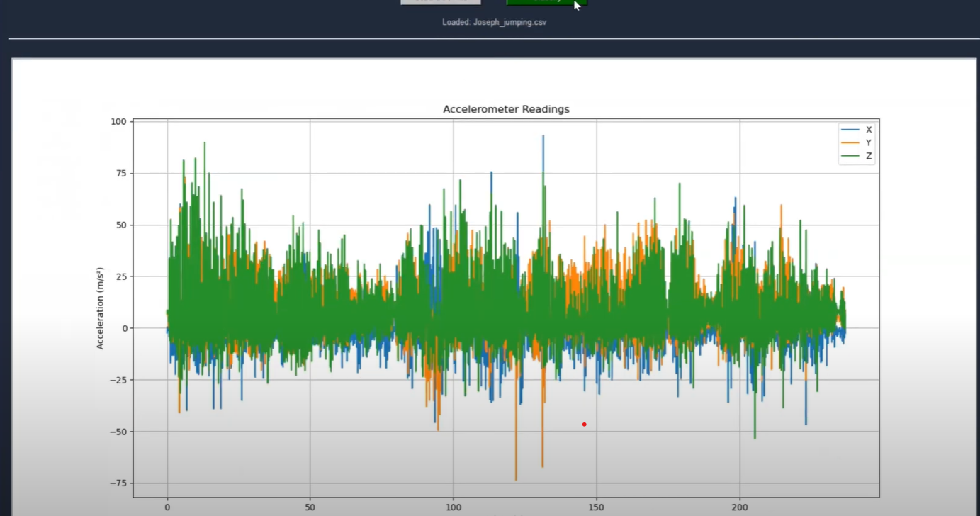This screenshot has width=980, height=516.
Task: Select the X label in the legend
Action: [869, 130]
